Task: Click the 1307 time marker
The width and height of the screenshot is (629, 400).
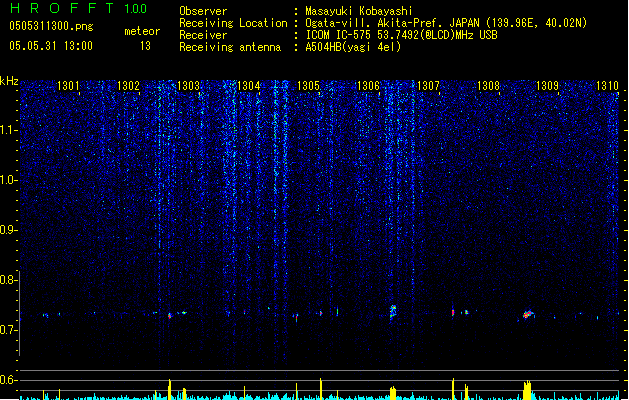Action: [x=428, y=85]
